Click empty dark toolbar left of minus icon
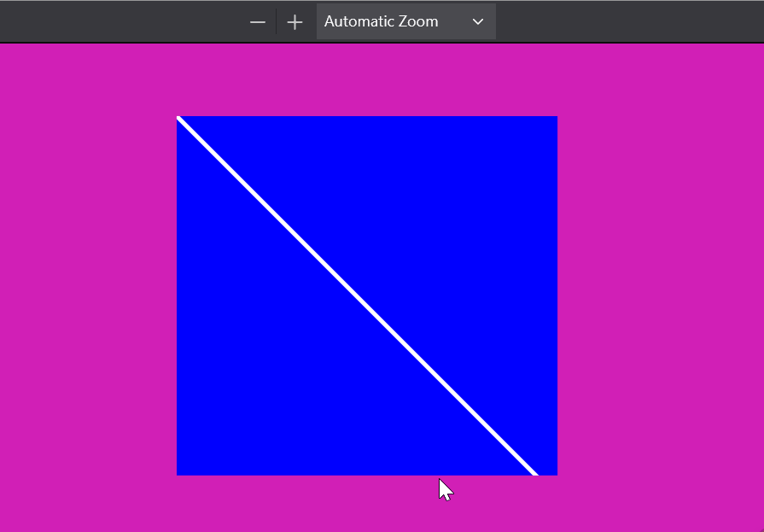Screen dimensions: 764x532 click(x=122, y=21)
